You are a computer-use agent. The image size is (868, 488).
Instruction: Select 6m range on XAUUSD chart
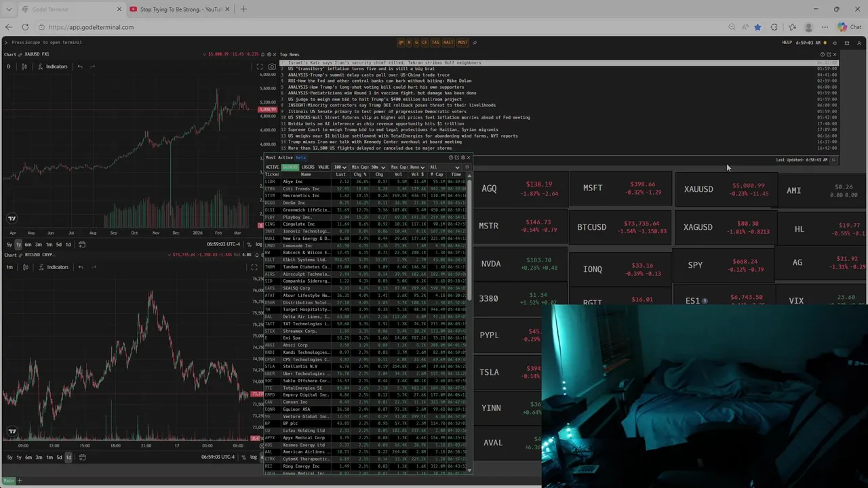click(x=28, y=245)
